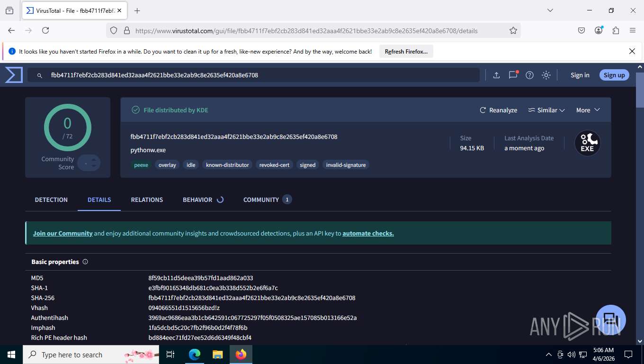The image size is (644, 364).
Task: Click the Firefox reload page icon
Action: [x=45, y=30]
